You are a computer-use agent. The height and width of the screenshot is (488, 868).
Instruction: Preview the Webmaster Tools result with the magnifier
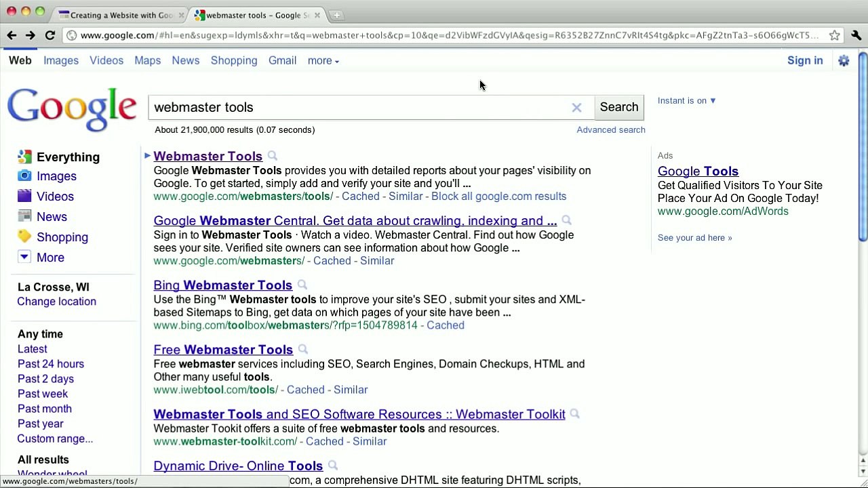(272, 157)
